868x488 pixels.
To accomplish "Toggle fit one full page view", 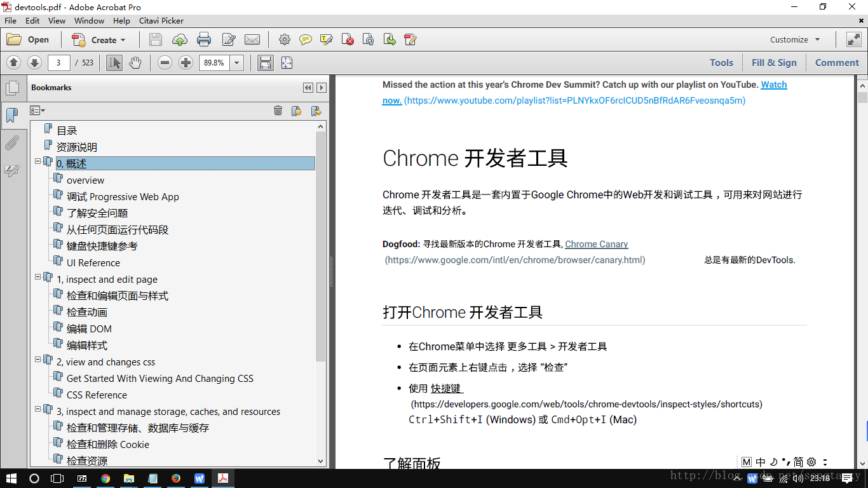I will coord(287,62).
